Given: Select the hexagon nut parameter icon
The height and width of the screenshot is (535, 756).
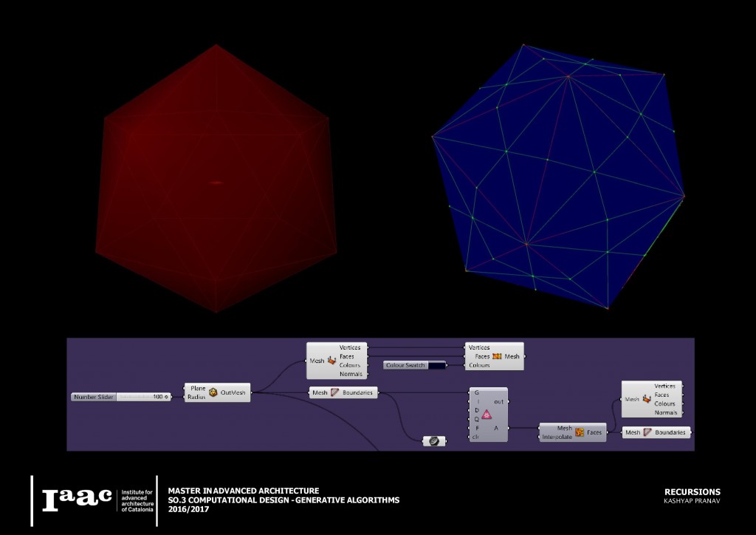Looking at the screenshot, I should pyautogui.click(x=433, y=441).
